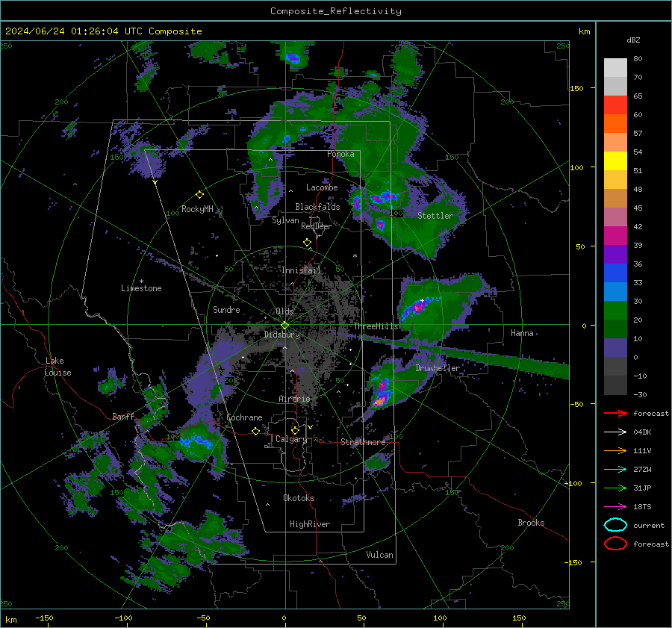Click the magenta 18TS arrow in legend
Image resolution: width=672 pixels, height=628 pixels.
[615, 507]
